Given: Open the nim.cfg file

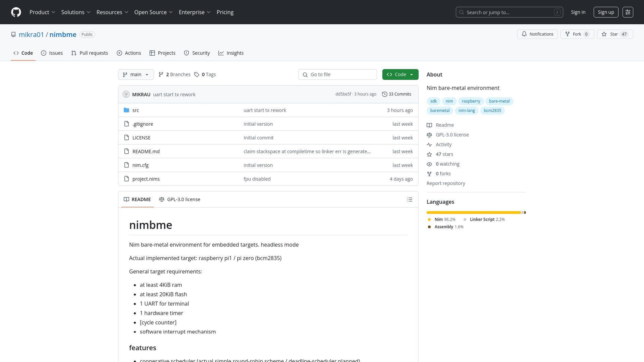Looking at the screenshot, I should 140,165.
